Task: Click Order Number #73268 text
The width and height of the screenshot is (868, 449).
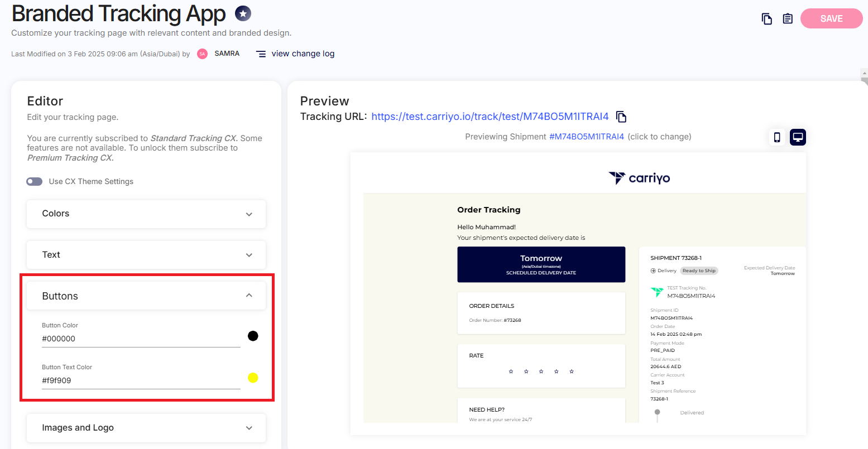Action: (495, 320)
